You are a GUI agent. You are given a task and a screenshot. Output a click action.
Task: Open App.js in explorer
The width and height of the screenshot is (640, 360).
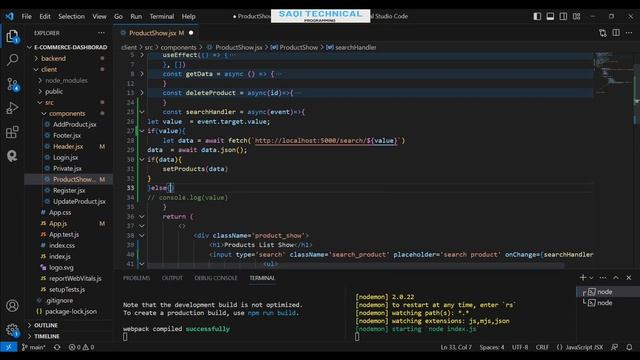click(58, 224)
